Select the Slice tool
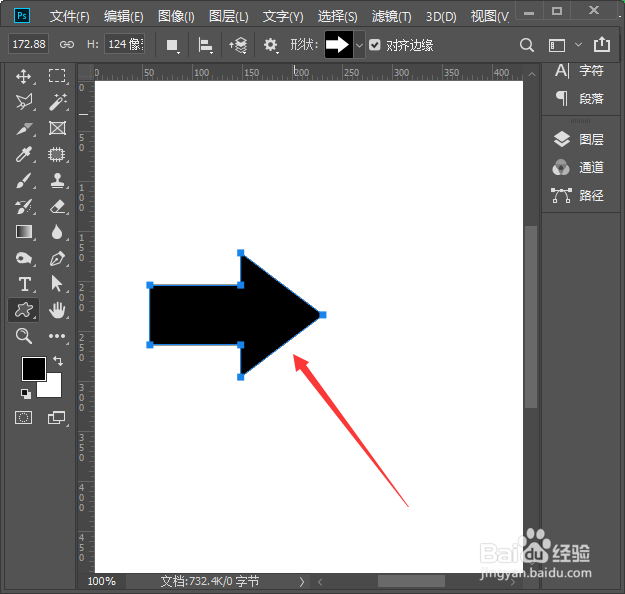 click(x=24, y=128)
